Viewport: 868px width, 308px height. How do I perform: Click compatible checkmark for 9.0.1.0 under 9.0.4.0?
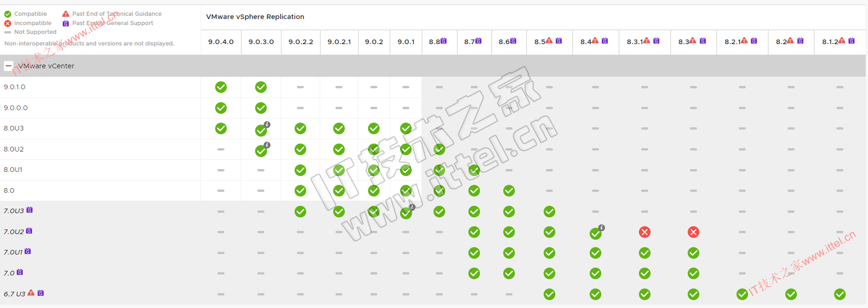click(x=221, y=87)
